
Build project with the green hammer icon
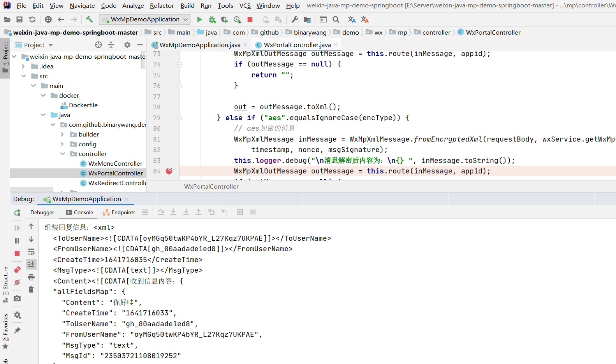(x=89, y=19)
